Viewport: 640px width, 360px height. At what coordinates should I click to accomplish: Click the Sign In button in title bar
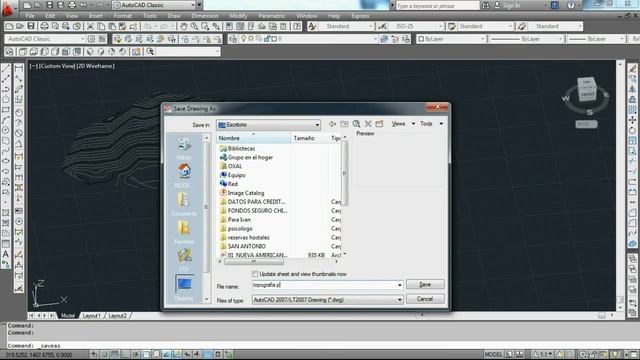508,5
